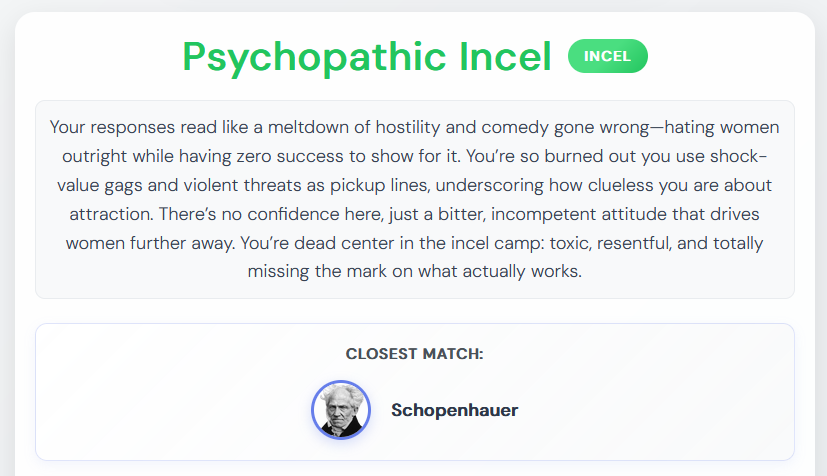Click the line starting 'attraction. There's no confidence'
Screen dimensions: 827x476
(x=415, y=215)
